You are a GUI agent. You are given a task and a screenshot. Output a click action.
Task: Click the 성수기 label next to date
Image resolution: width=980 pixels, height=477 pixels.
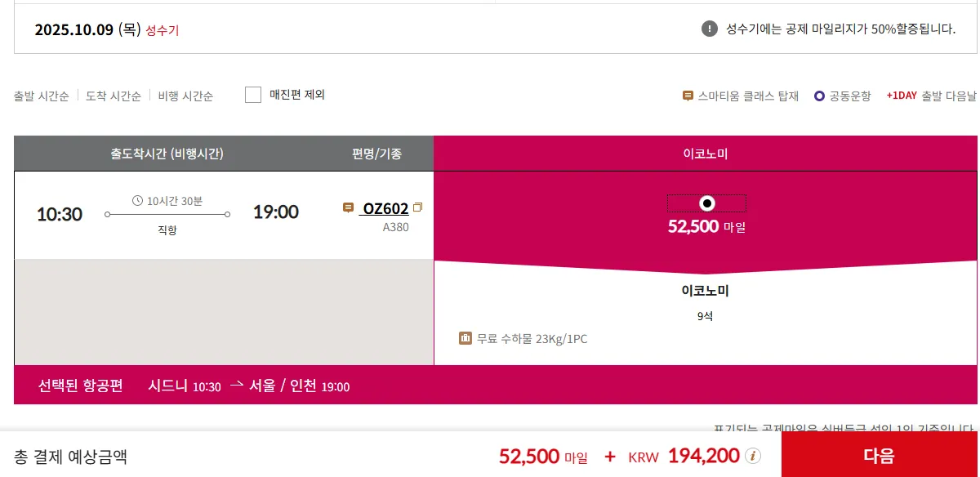[x=163, y=30]
